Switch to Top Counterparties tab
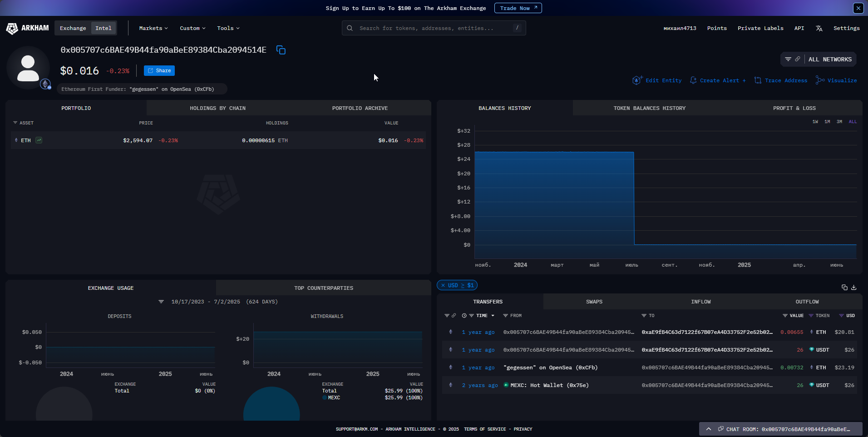 (x=324, y=288)
